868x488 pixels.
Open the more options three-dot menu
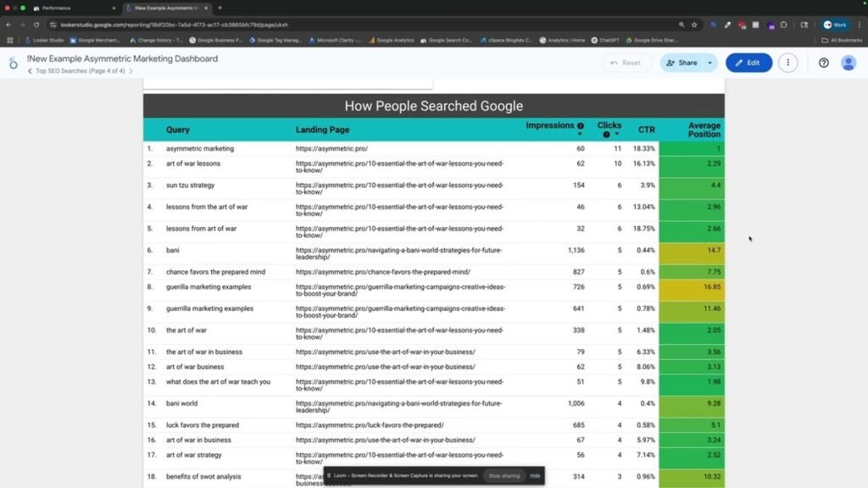(x=787, y=63)
